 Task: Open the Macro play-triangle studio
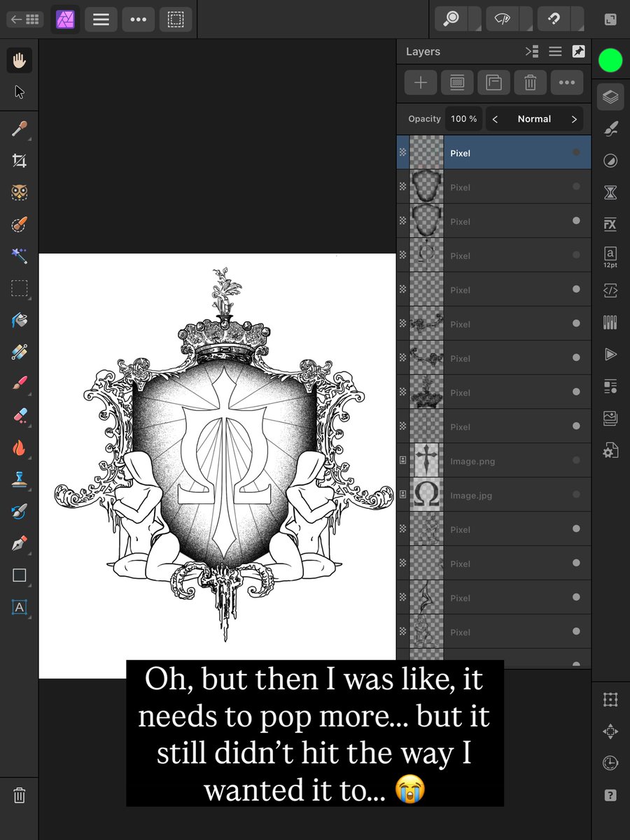click(610, 354)
